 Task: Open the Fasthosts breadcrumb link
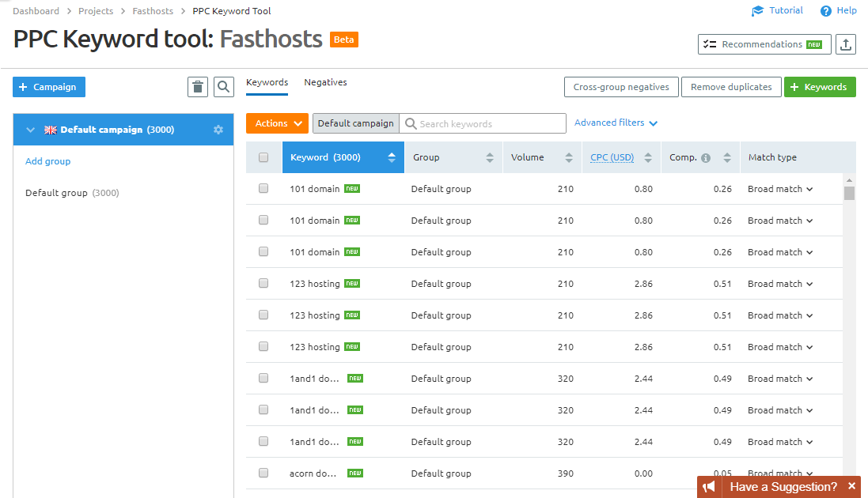(153, 11)
